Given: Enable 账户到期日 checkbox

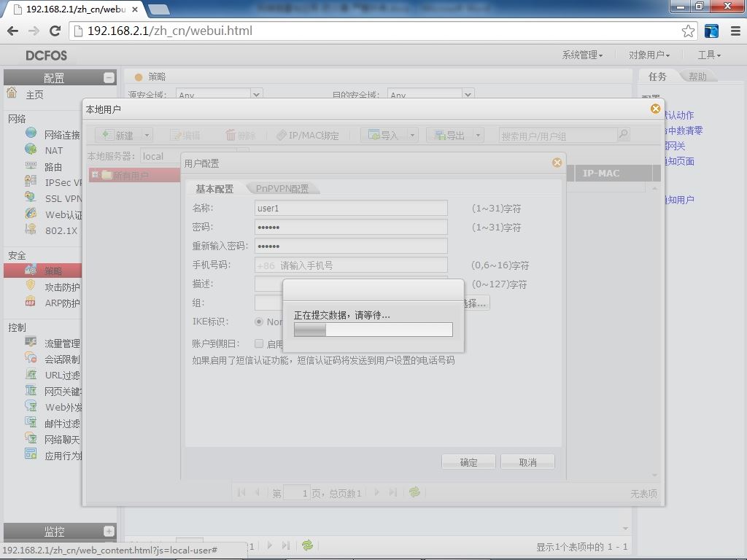Looking at the screenshot, I should (259, 343).
